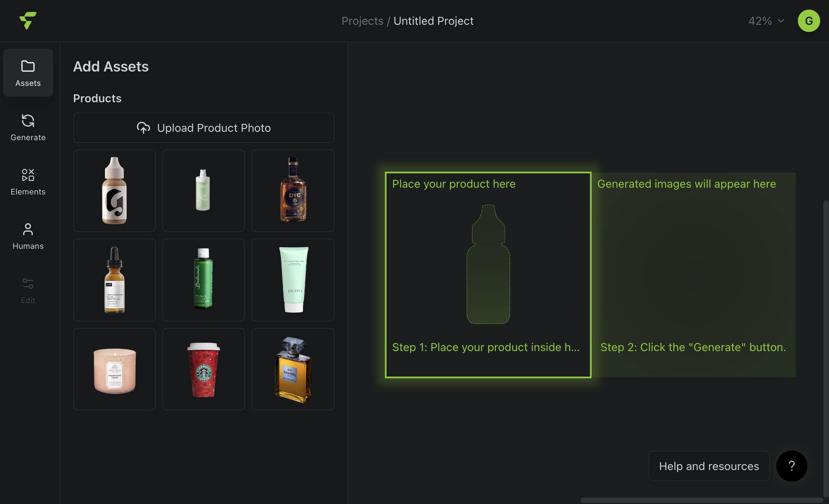Select the Chanel perfume bottle product
Screen dimensions: 829x504
(x=293, y=369)
